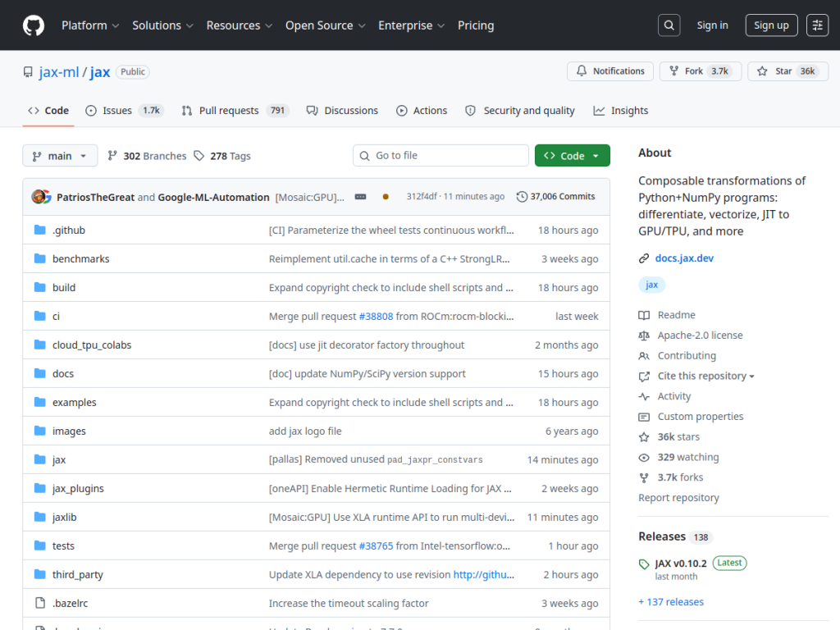Click the PatriosTheGreat author name
840x630 pixels.
[95, 197]
